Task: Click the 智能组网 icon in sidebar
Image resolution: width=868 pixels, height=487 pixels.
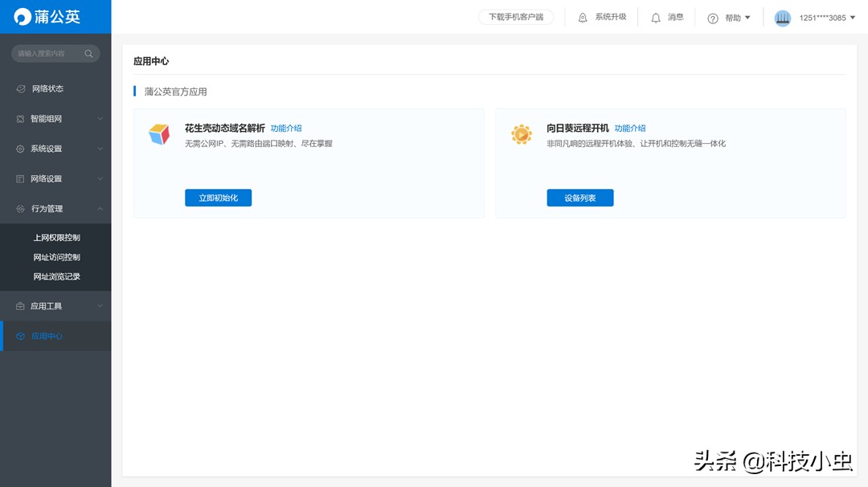Action: point(20,119)
